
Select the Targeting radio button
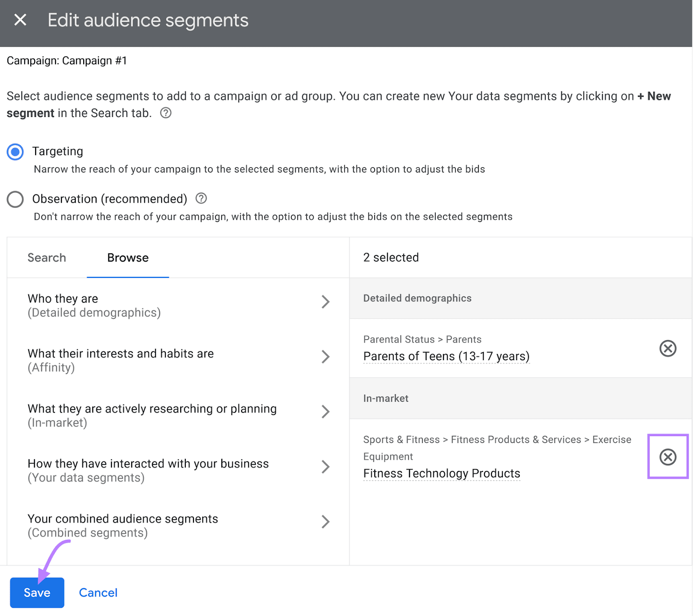[15, 152]
